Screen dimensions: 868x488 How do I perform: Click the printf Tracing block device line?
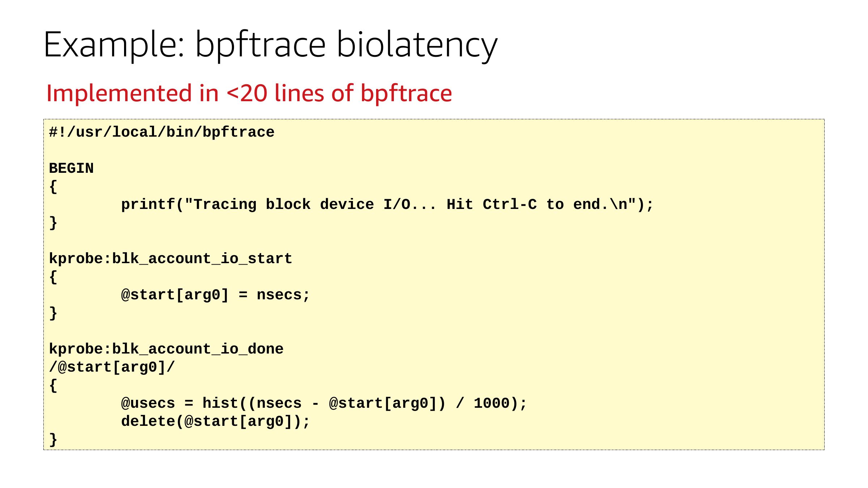point(387,205)
